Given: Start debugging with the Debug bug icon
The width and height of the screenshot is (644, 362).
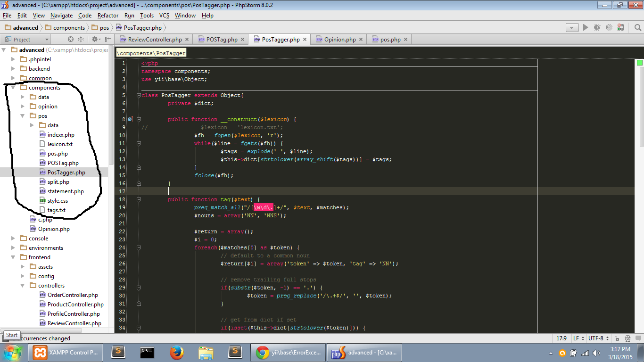Looking at the screenshot, I should click(x=597, y=28).
